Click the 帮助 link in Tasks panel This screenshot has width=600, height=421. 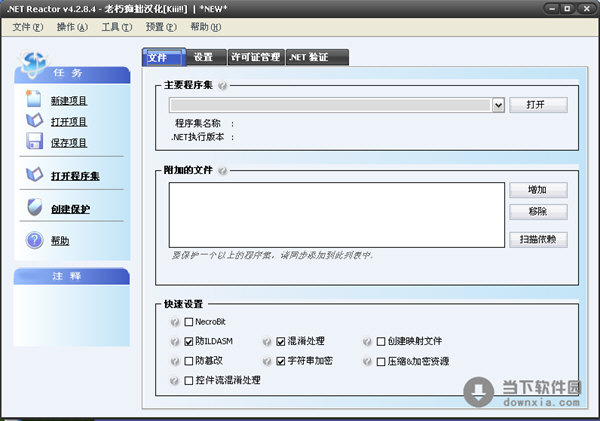tap(60, 241)
